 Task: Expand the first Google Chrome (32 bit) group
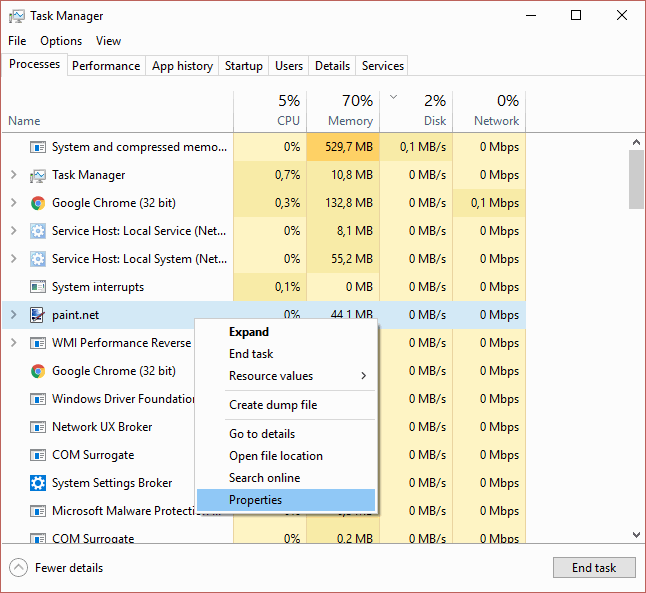pos(14,203)
